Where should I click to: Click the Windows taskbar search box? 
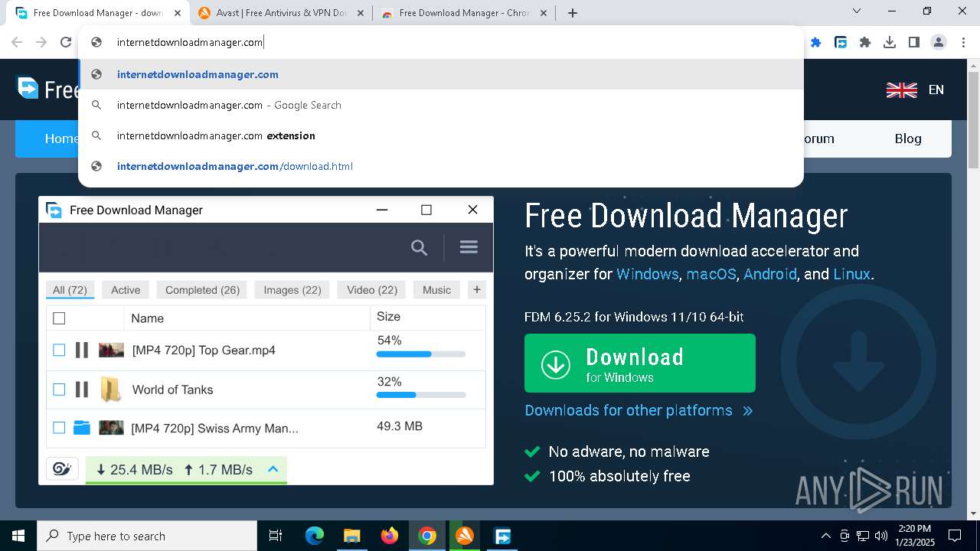click(x=147, y=536)
